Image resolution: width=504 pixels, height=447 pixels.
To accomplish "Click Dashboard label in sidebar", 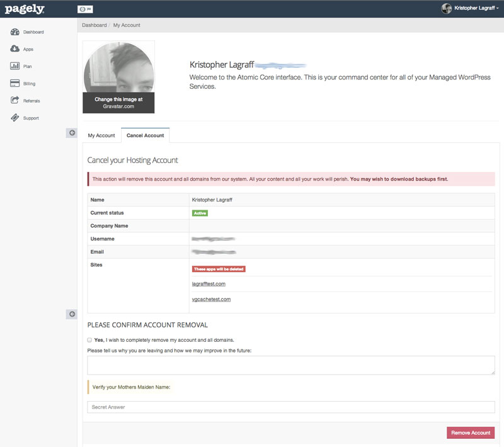I will pyautogui.click(x=33, y=32).
